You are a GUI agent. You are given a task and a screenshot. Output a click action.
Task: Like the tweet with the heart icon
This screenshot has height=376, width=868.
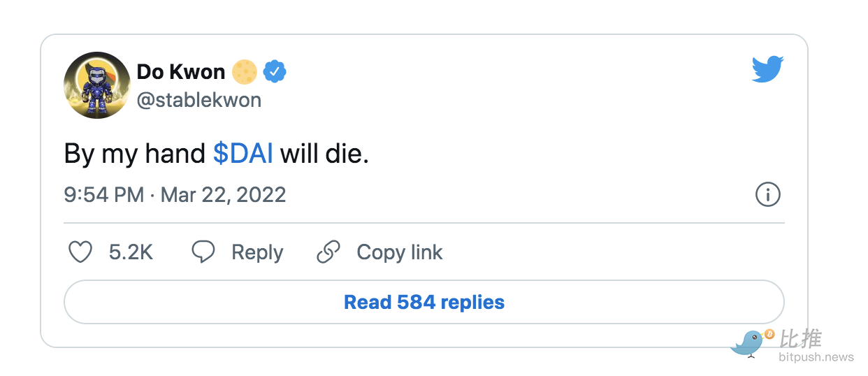click(x=80, y=252)
